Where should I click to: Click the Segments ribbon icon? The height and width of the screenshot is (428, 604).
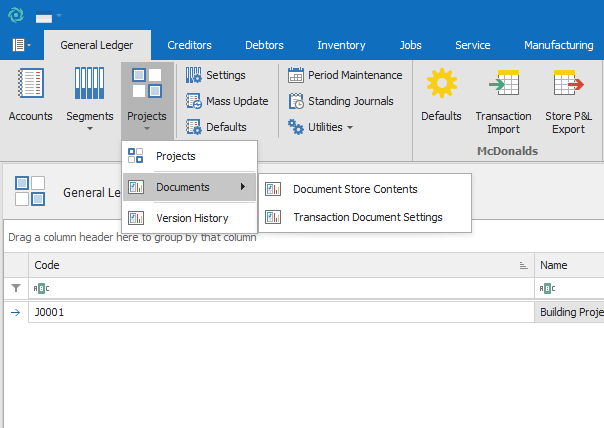90,96
